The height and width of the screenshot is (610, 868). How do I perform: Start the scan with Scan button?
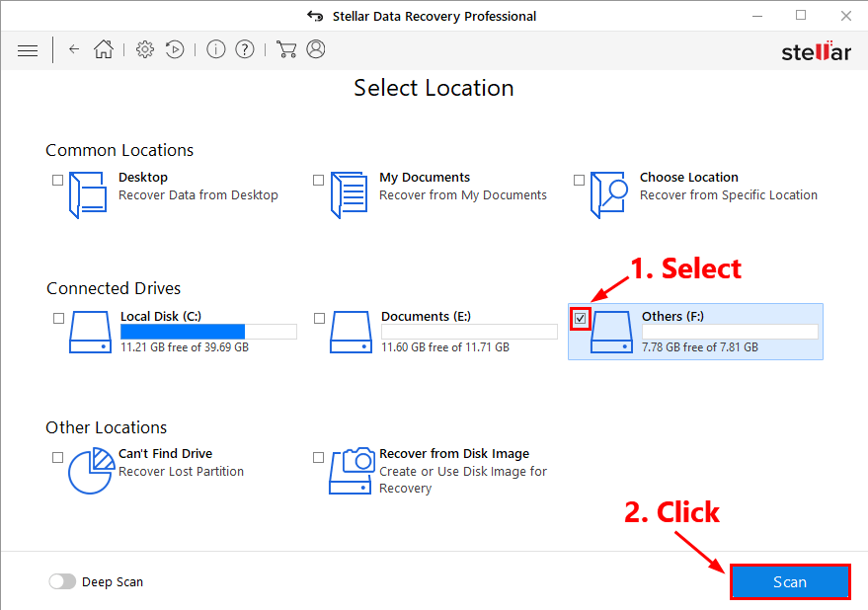pyautogui.click(x=790, y=581)
